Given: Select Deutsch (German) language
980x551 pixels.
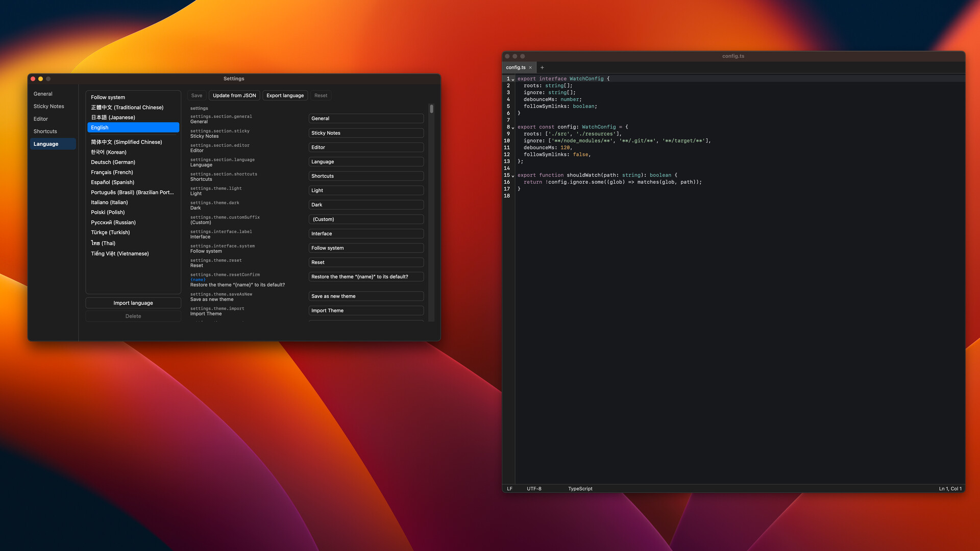Looking at the screenshot, I should pos(133,162).
